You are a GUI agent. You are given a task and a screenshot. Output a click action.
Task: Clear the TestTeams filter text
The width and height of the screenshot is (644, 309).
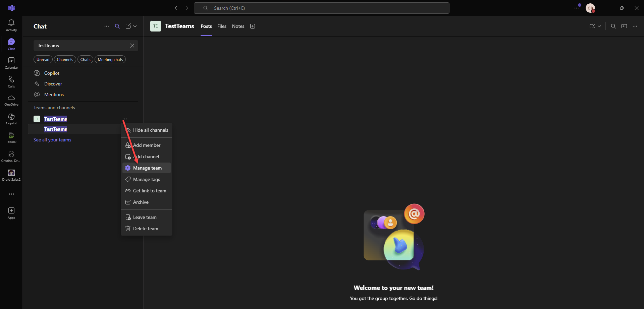coord(132,46)
